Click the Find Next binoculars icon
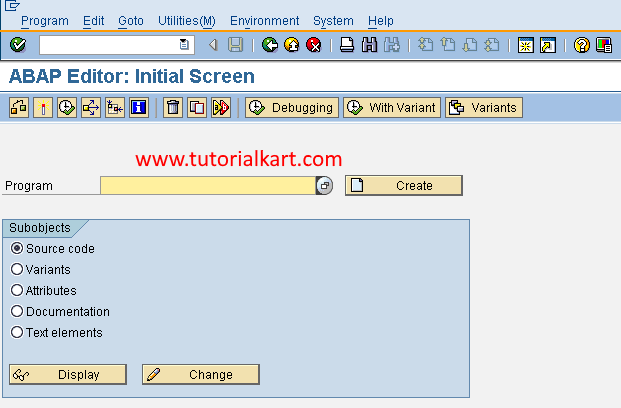This screenshot has width=621, height=408. (x=392, y=45)
